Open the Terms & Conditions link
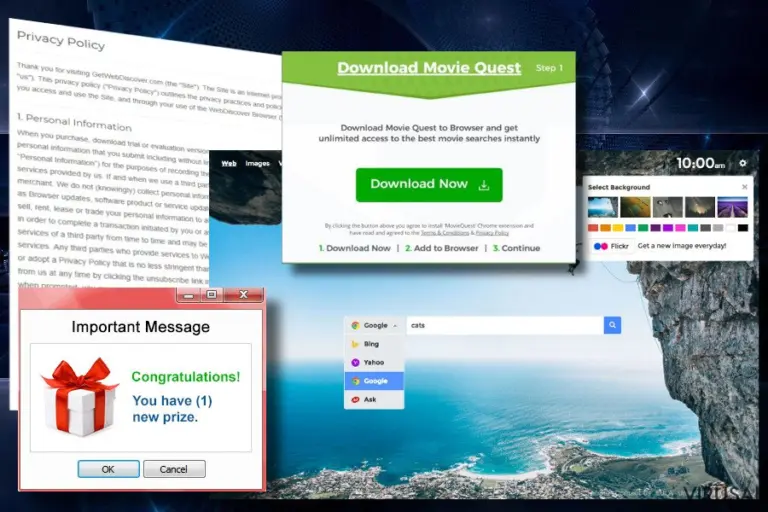Viewport: 768px width, 512px height. click(x=445, y=233)
